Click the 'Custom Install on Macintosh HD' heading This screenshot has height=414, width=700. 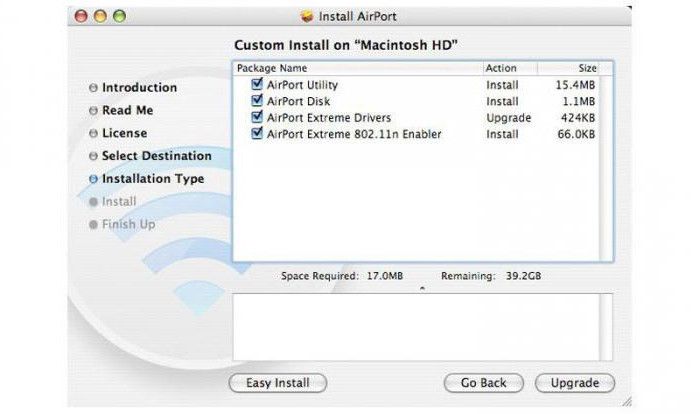point(346,45)
